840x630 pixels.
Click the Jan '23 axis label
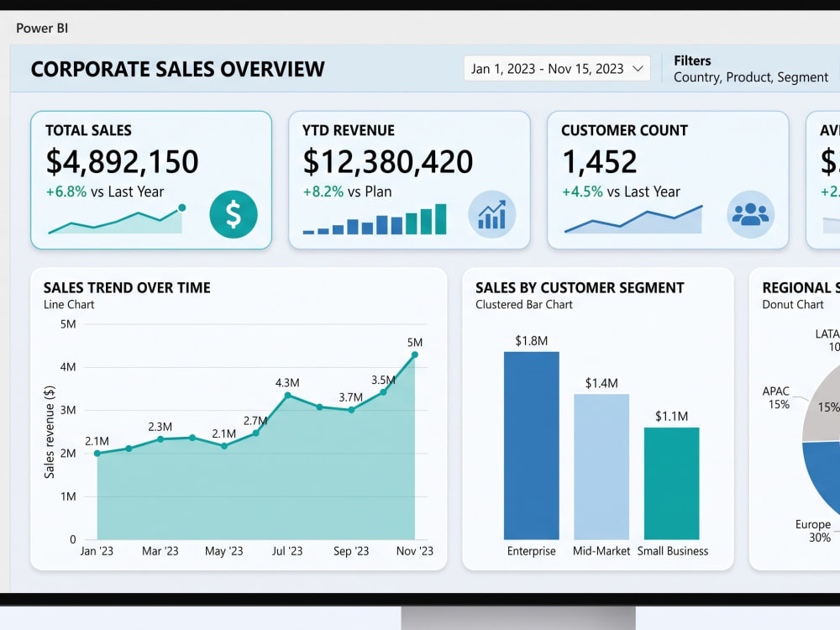pyautogui.click(x=97, y=551)
